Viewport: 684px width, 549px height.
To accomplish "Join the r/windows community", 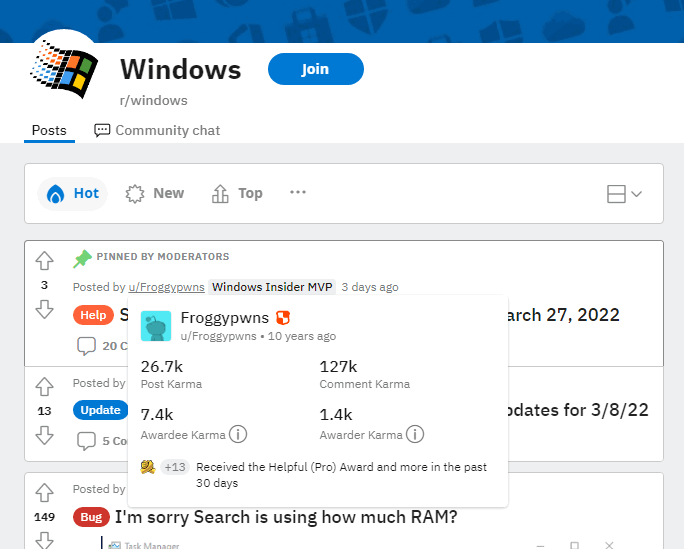I will (316, 69).
